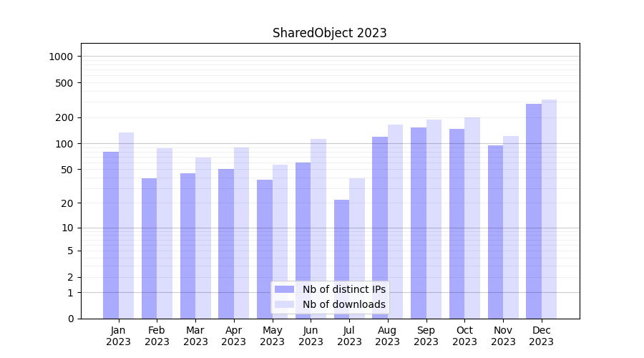Click the chart title SharedObject 2023
This screenshot has width=644, height=358.
tap(329, 33)
